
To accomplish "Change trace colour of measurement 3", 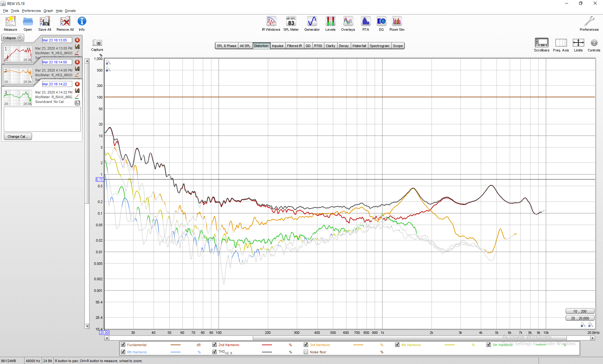I will tap(77, 97).
